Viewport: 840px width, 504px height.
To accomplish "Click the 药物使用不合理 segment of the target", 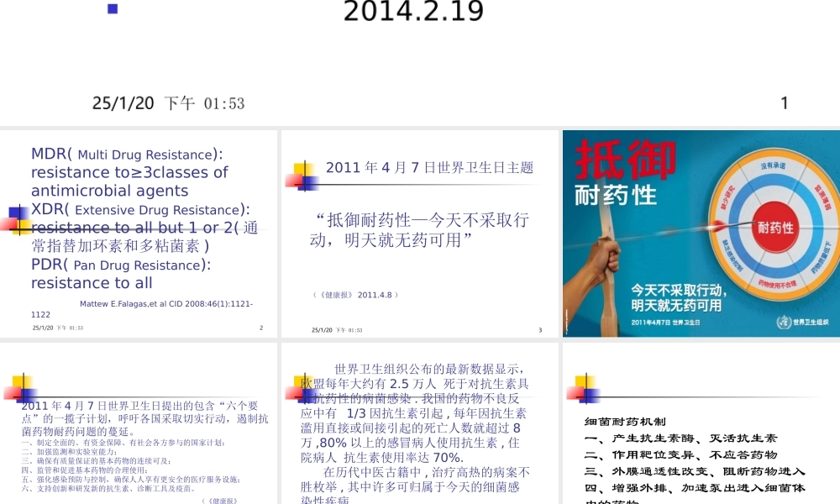I will pos(777,285).
